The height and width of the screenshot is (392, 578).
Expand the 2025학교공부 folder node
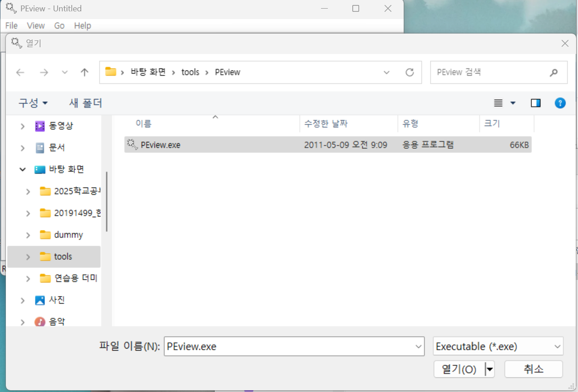pyautogui.click(x=28, y=191)
